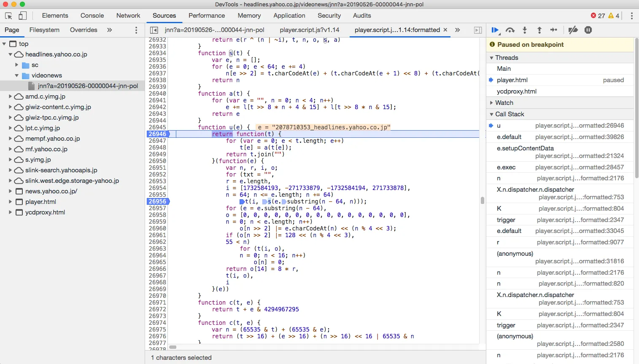Show more navigator tabs chevron

[110, 30]
